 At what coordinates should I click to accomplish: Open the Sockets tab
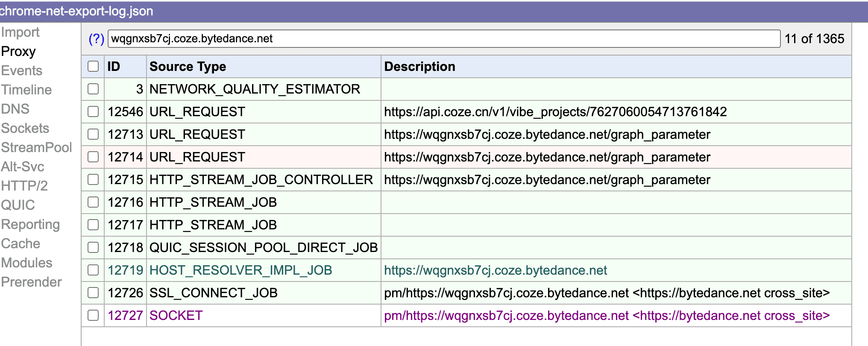tap(25, 128)
